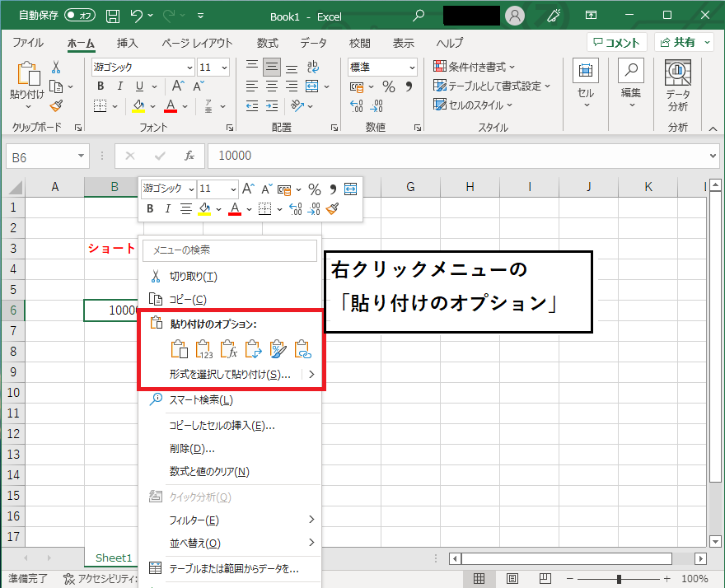Select Normal view button in status bar

pyautogui.click(x=479, y=578)
